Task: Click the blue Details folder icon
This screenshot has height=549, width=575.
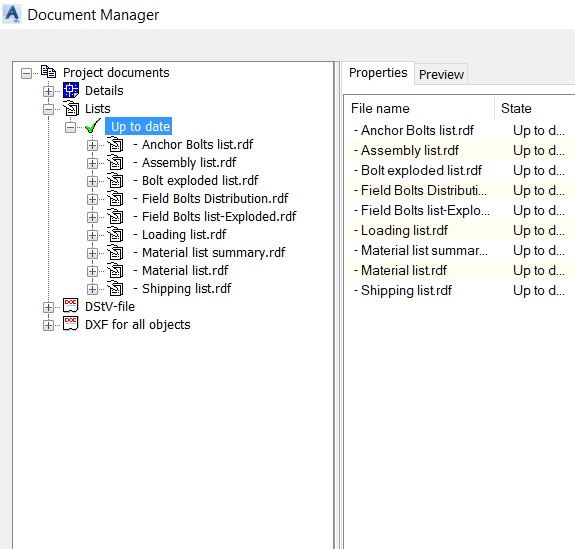Action: point(71,90)
